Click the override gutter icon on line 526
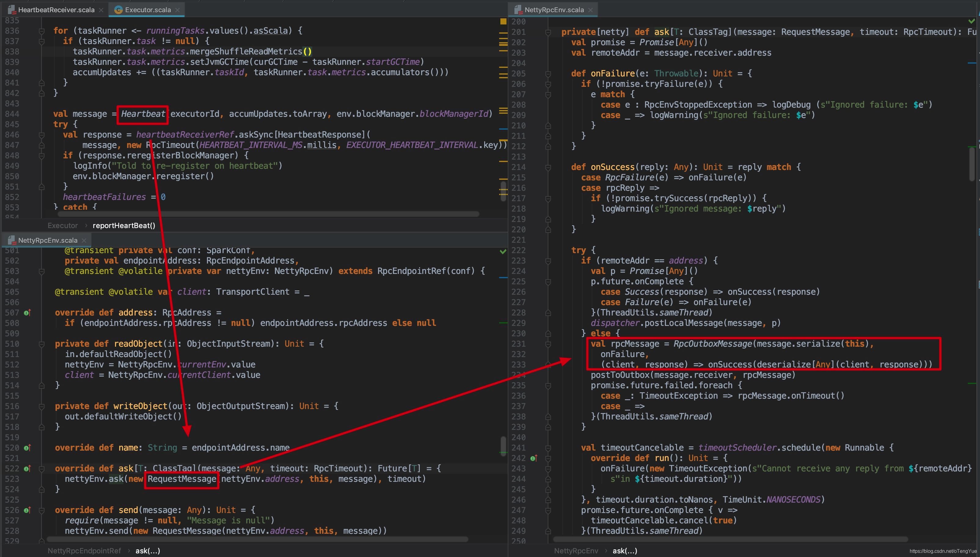 click(27, 510)
